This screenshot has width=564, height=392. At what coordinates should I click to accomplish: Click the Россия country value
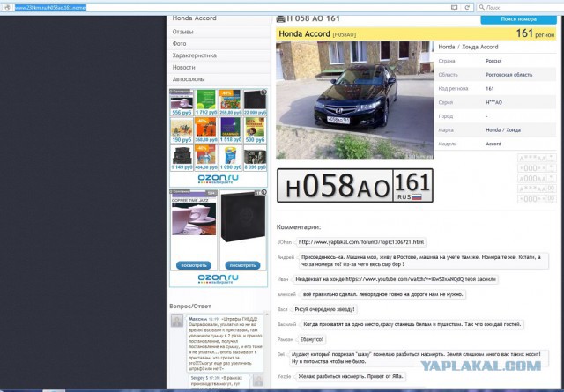(x=493, y=61)
